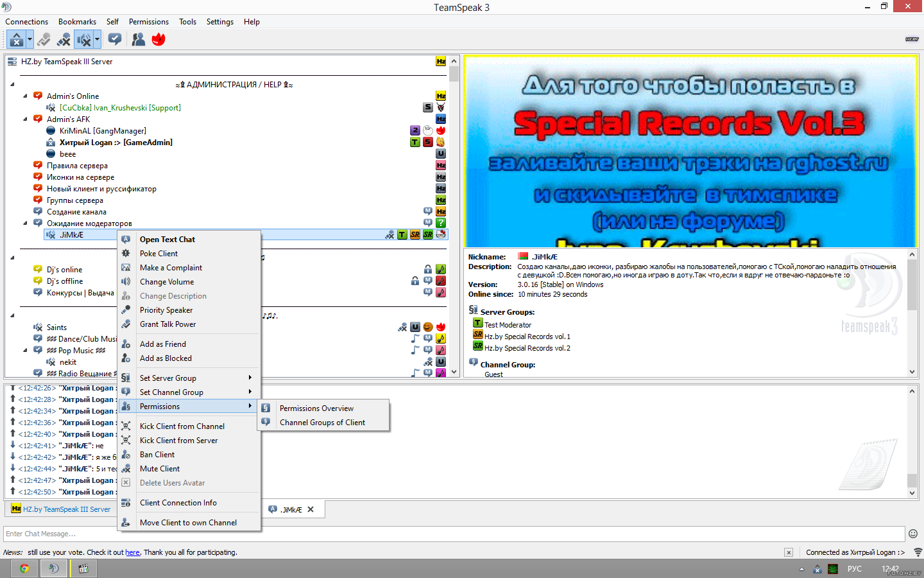Screen dimensions: 924x578
Task: Click Kick Client from Channel icon
Action: coord(126,426)
